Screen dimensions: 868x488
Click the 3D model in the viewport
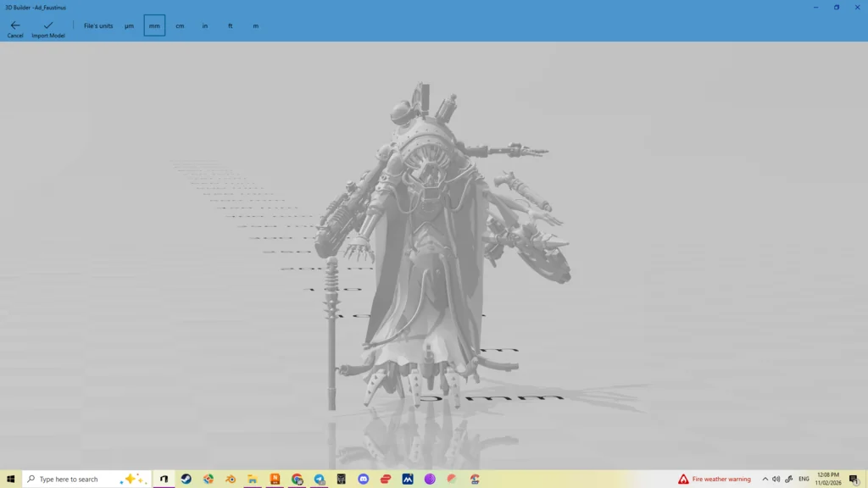[424, 254]
